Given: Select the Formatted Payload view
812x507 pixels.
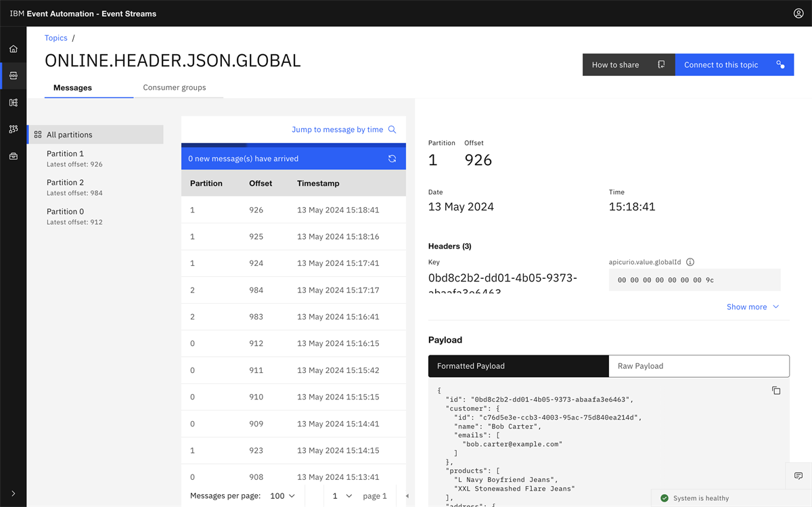Looking at the screenshot, I should (518, 366).
